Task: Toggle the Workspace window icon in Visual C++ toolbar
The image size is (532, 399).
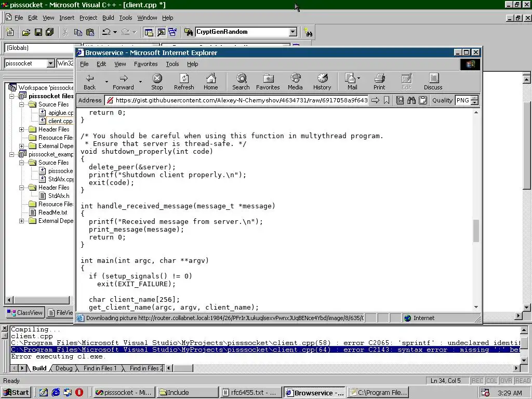Action: click(x=149, y=32)
